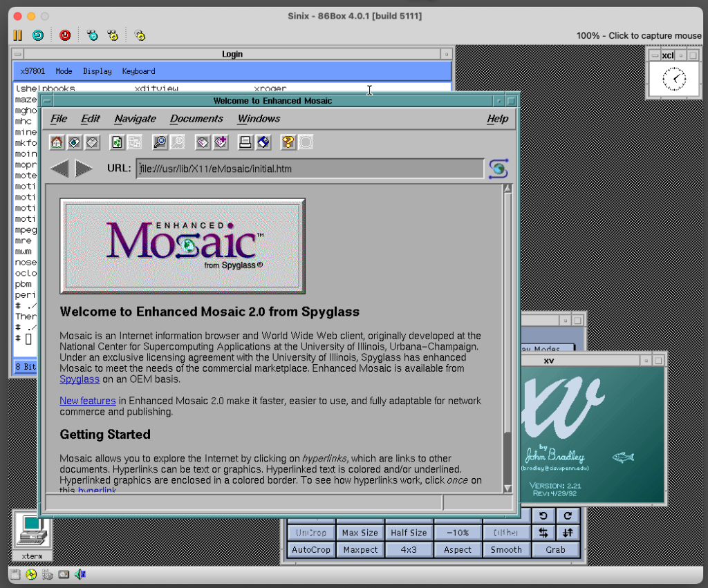Go back with the left arrow button
This screenshot has width=708, height=588.
59,168
